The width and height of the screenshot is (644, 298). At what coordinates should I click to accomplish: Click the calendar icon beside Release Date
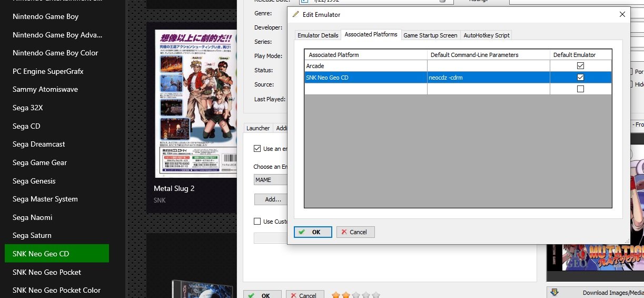coord(442,2)
